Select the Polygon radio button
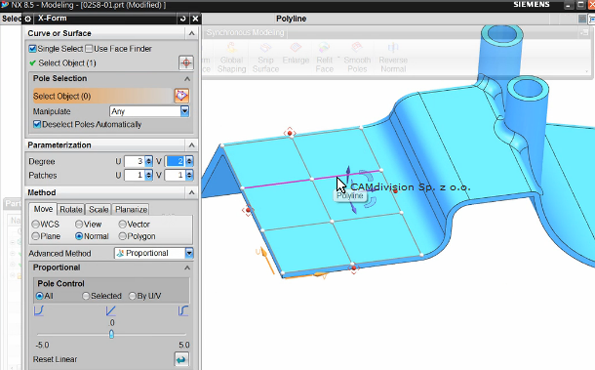 [122, 236]
